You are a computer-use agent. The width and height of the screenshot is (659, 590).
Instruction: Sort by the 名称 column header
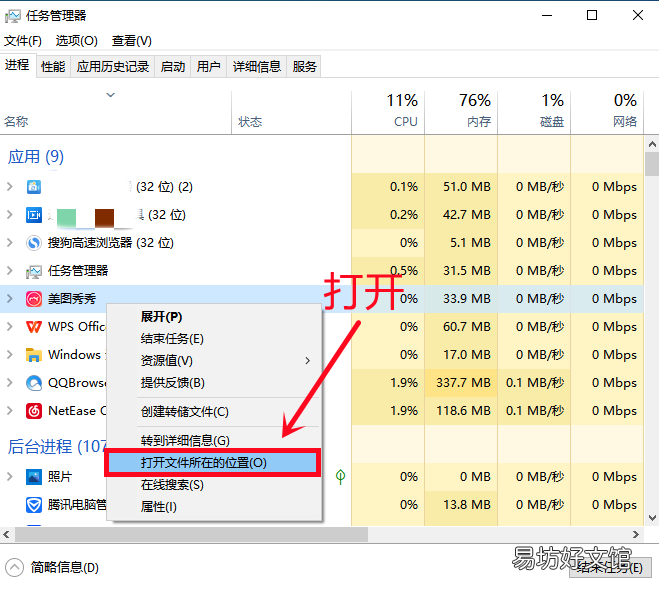(116, 113)
